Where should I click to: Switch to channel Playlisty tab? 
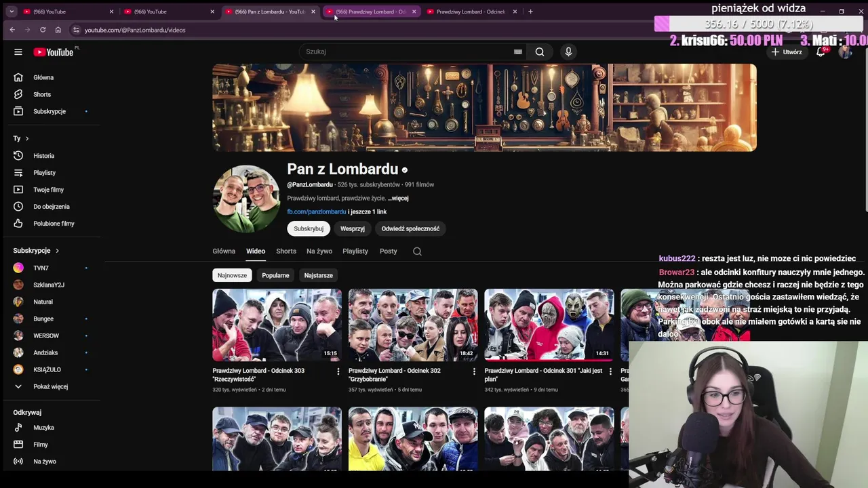point(355,251)
